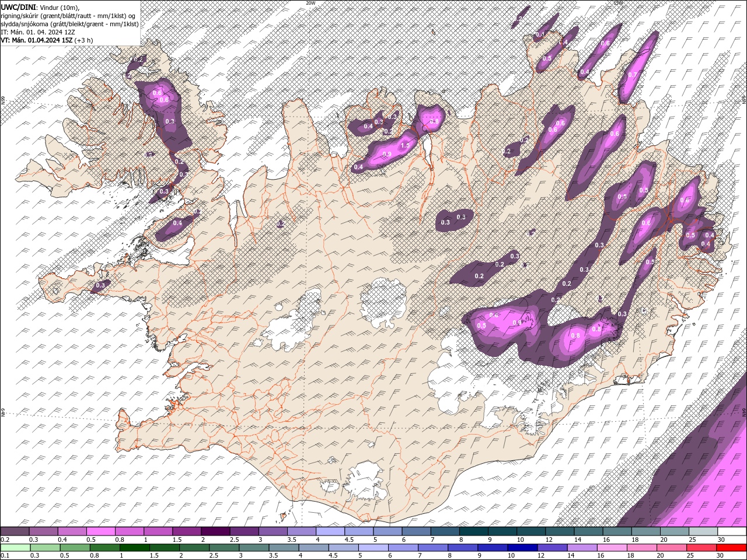
Task: Pick the darkest purple swatch in upper legend
Action: (x=215, y=531)
